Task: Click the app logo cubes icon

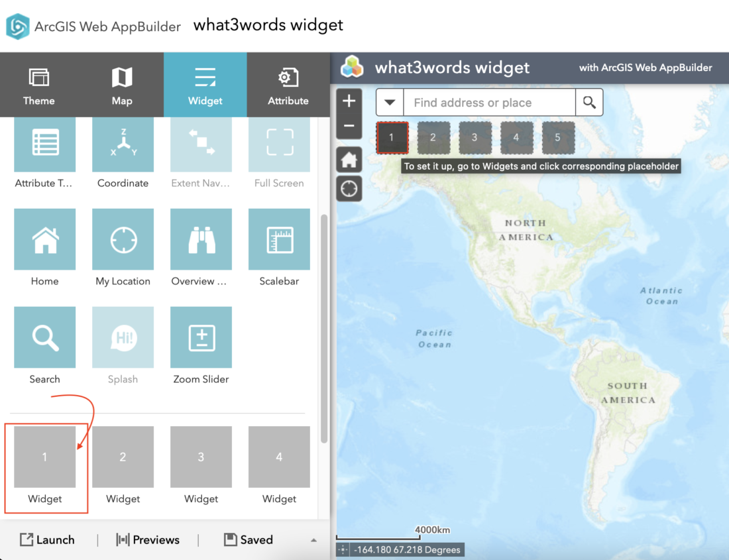Action: pyautogui.click(x=352, y=67)
